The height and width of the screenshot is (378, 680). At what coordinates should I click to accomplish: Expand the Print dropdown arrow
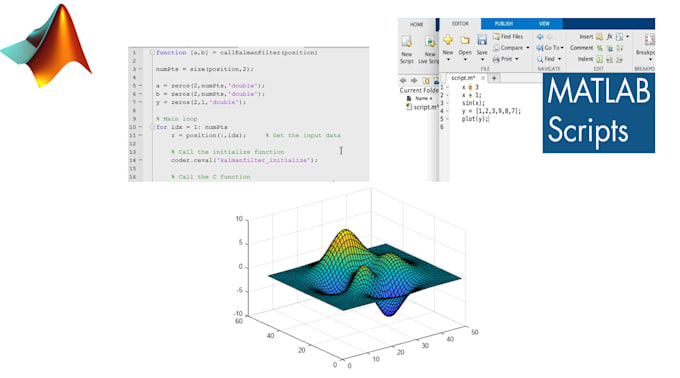[517, 59]
